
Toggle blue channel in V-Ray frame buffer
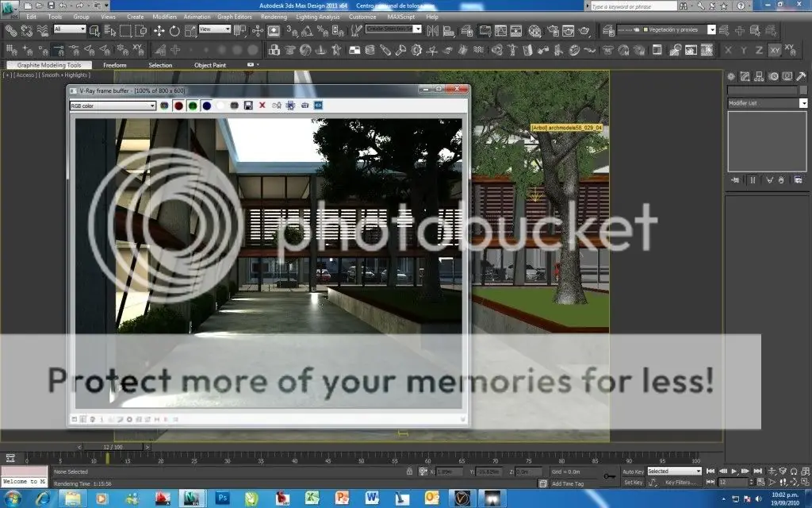(206, 105)
